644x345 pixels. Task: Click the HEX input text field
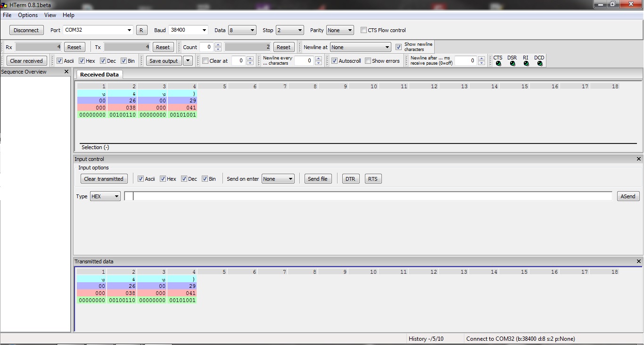(368, 196)
